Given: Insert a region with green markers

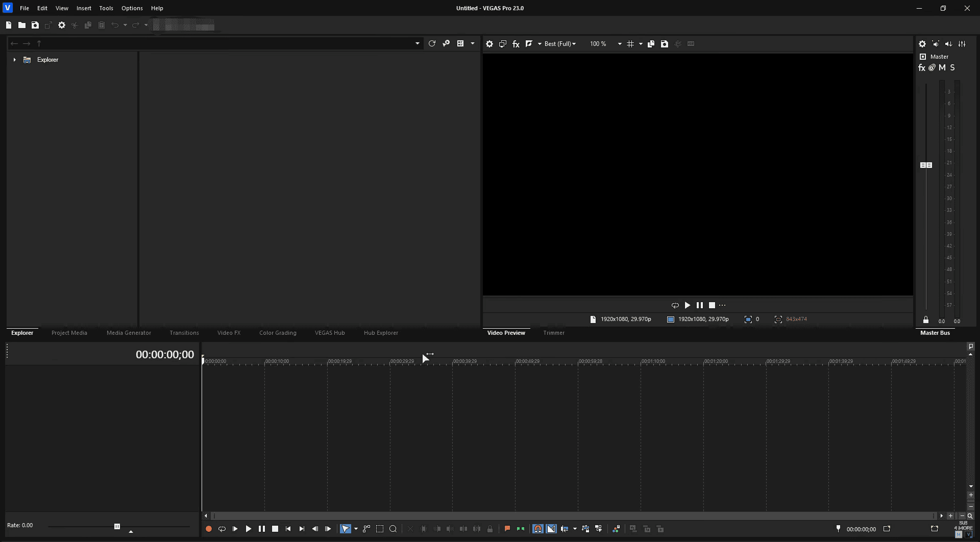Looking at the screenshot, I should click(x=521, y=529).
